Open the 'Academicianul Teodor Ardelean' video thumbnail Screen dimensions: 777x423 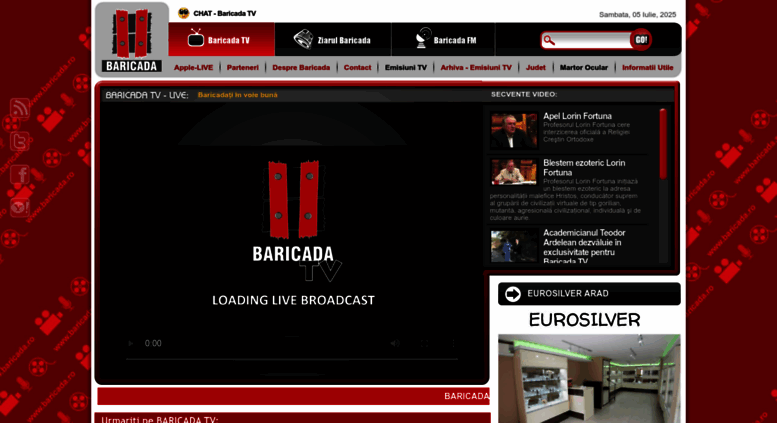pos(514,246)
